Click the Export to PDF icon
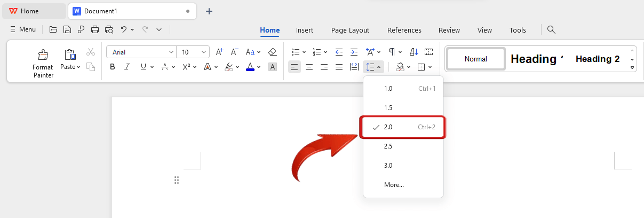The height and width of the screenshot is (218, 644). click(81, 30)
